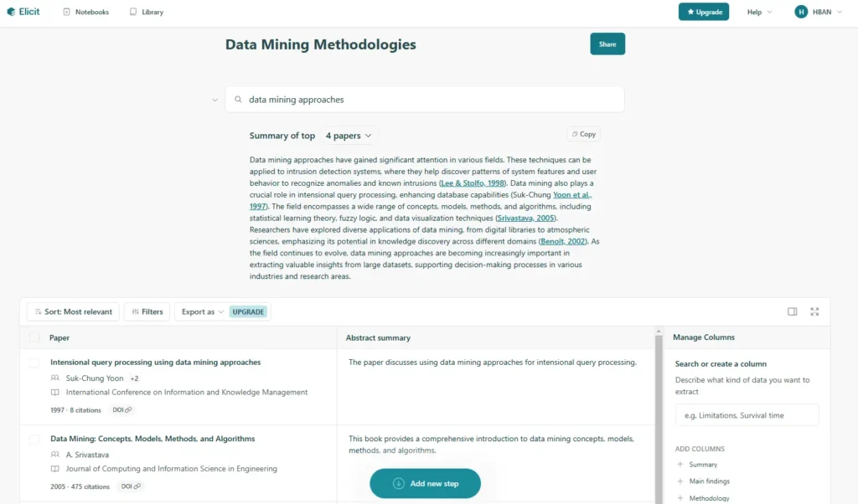
Task: Click the table vertical scrollbar
Action: pos(659,415)
